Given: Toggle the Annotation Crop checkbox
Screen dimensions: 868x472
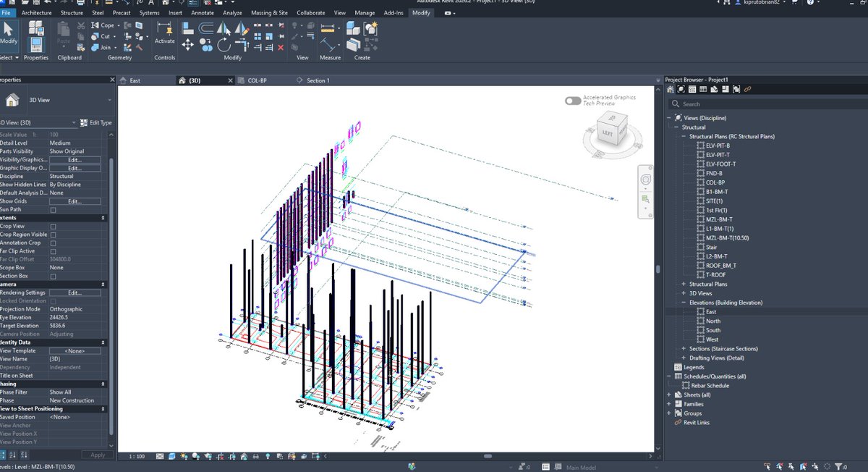Looking at the screenshot, I should tap(53, 243).
